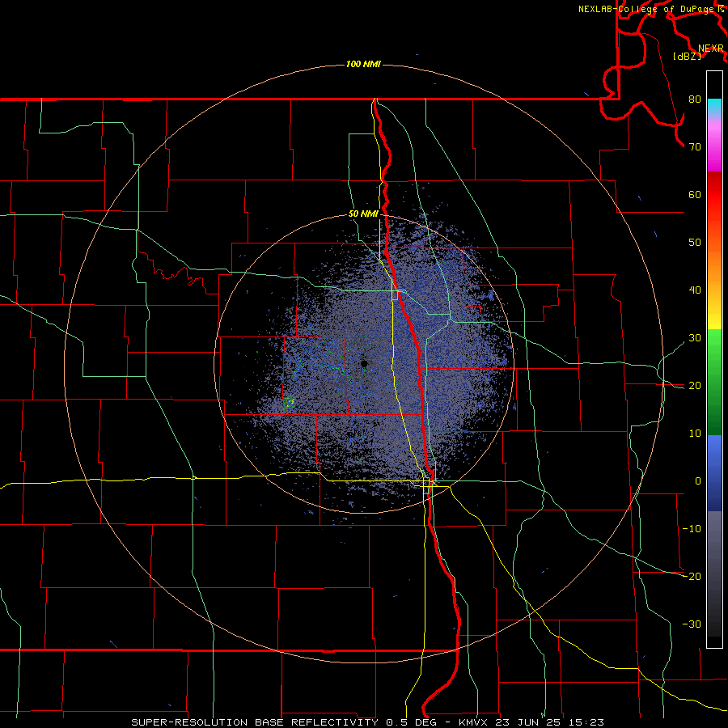Click the 20 value on the dBZ scale
The height and width of the screenshot is (728, 728).
[695, 386]
